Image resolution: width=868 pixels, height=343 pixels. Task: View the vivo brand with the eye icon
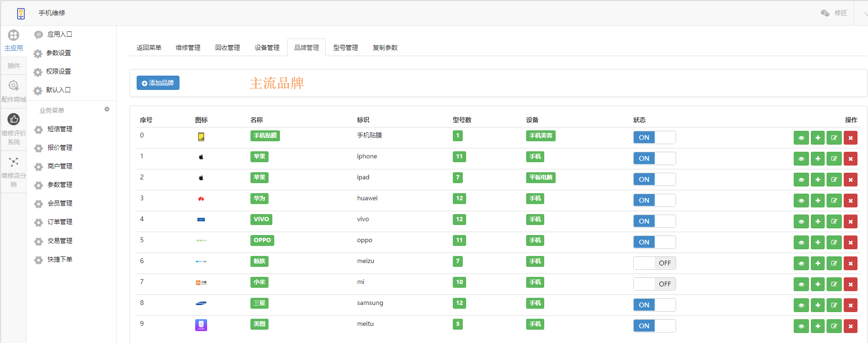pyautogui.click(x=801, y=222)
